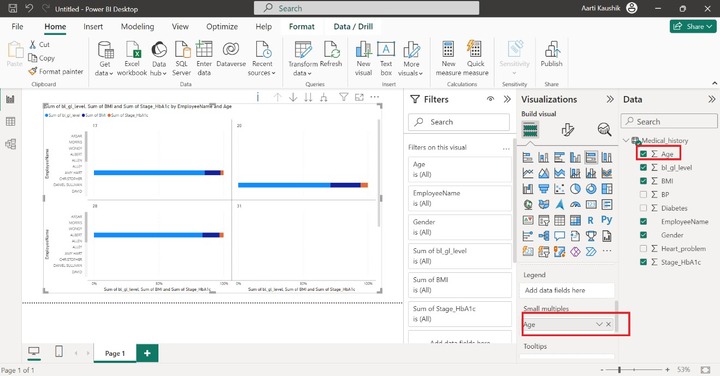
Task: Create a Quick measure
Action: coord(475,59)
